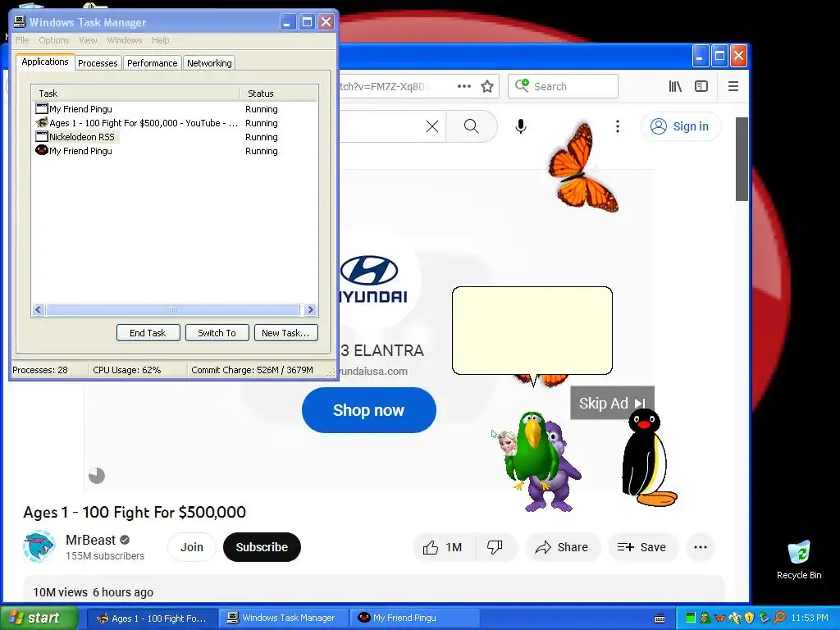Open the Task Manager File menu
This screenshot has width=840, height=630.
[22, 40]
